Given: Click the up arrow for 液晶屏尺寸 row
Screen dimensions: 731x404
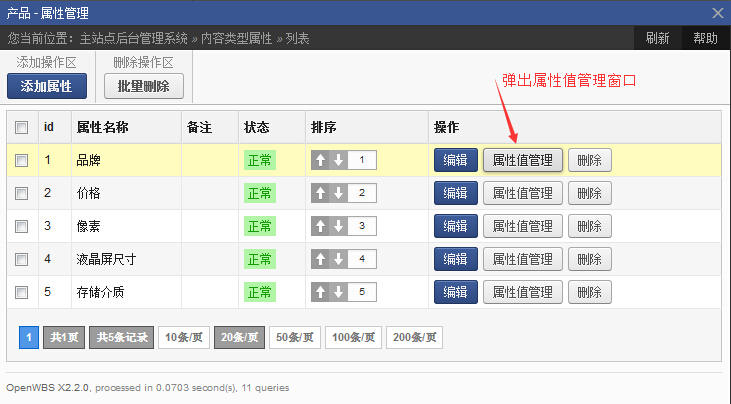Looking at the screenshot, I should [321, 259].
